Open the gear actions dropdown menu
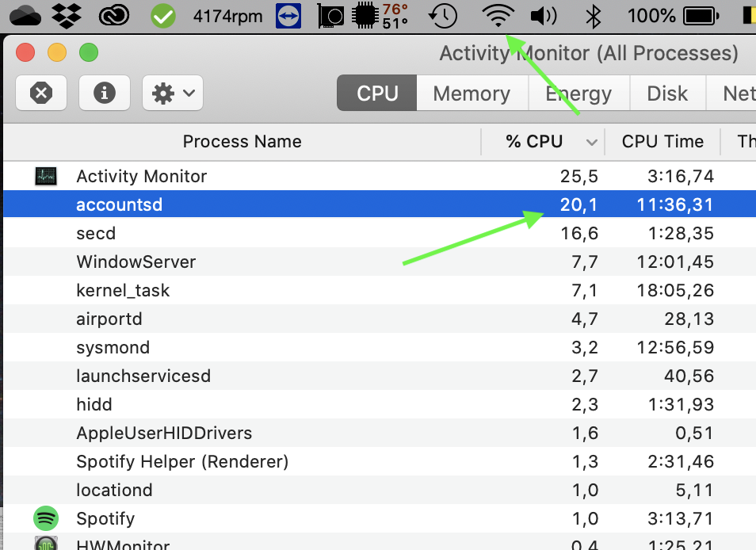 tap(172, 94)
